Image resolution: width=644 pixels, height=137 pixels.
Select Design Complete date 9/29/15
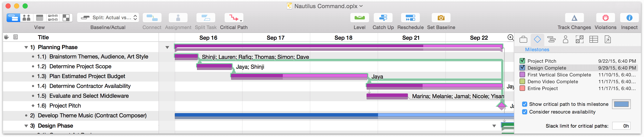(x=617, y=68)
